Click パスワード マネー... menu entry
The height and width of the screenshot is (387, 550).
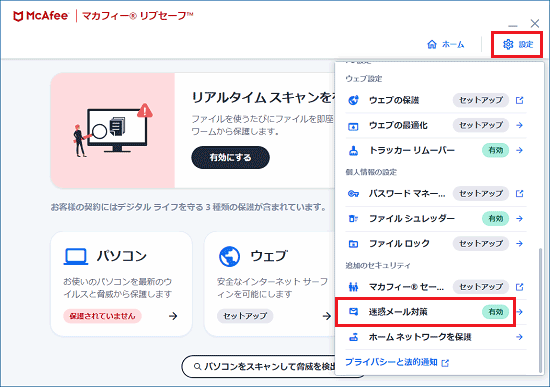pos(436,193)
